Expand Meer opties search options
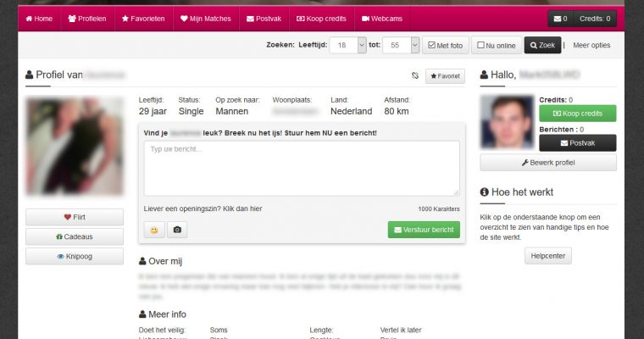The image size is (644, 339). (592, 46)
